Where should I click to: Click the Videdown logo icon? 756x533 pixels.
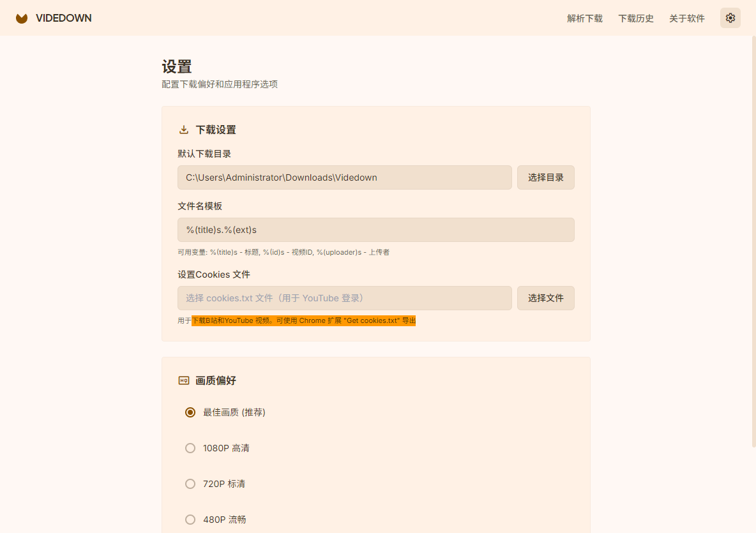(x=22, y=19)
